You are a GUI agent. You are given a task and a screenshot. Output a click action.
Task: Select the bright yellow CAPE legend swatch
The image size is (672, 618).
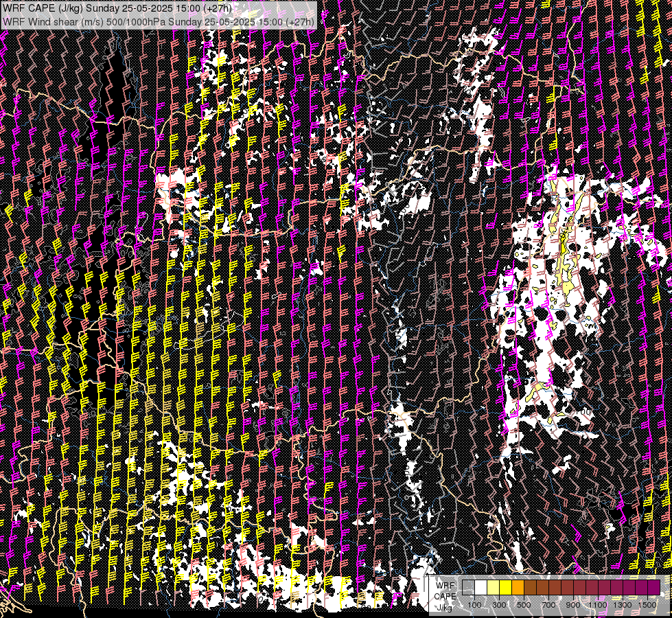click(x=505, y=588)
